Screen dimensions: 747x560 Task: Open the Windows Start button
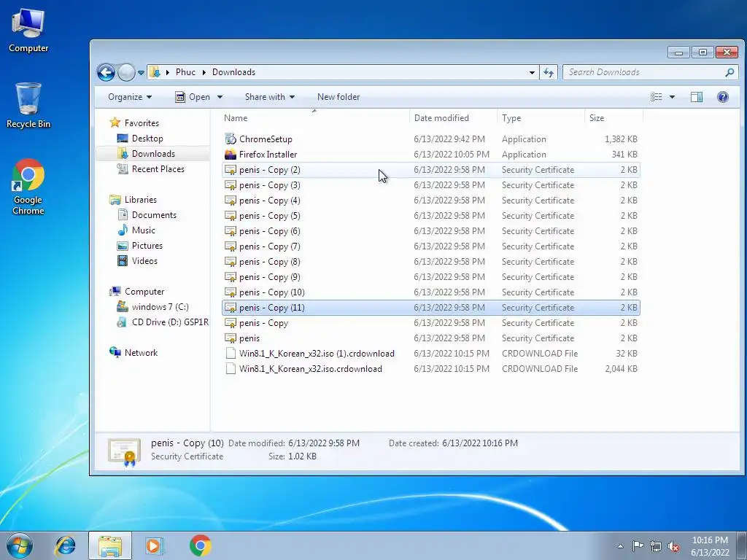pyautogui.click(x=20, y=545)
